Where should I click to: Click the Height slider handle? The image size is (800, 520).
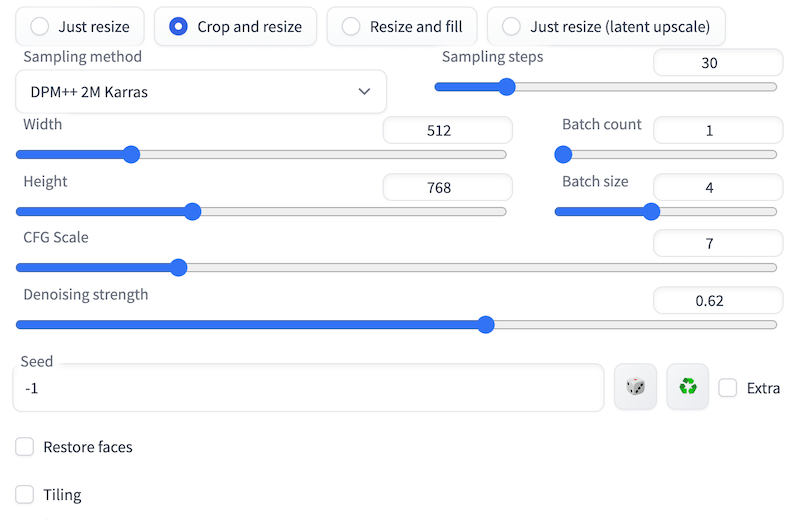tap(193, 211)
